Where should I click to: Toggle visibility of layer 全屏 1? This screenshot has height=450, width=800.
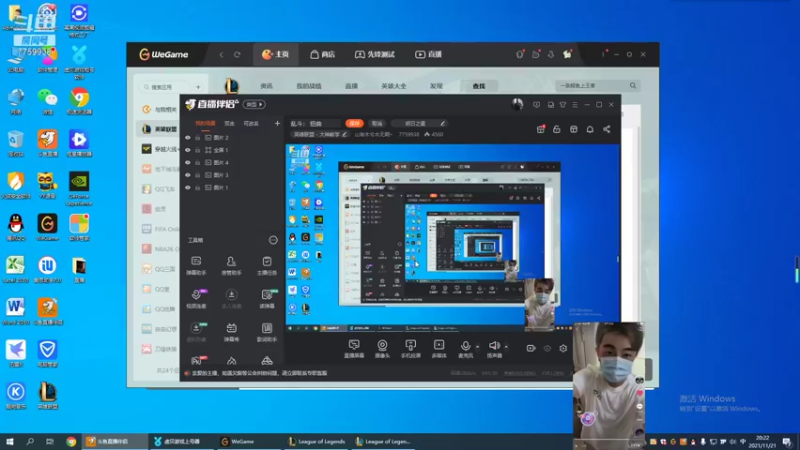coord(188,150)
